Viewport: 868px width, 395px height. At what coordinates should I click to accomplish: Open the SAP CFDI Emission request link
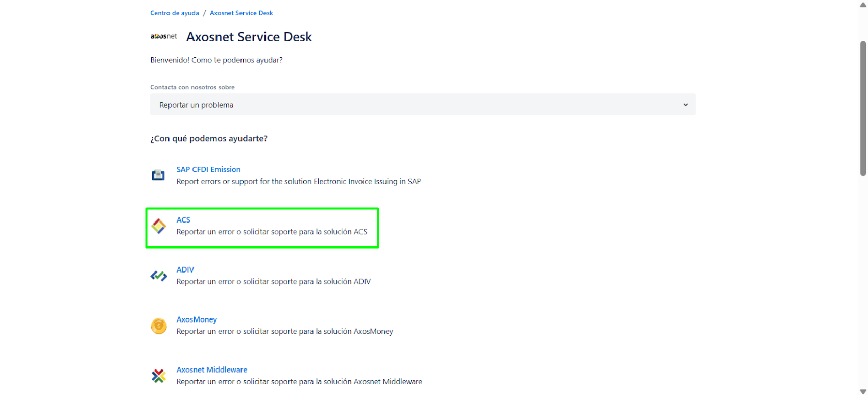click(208, 169)
